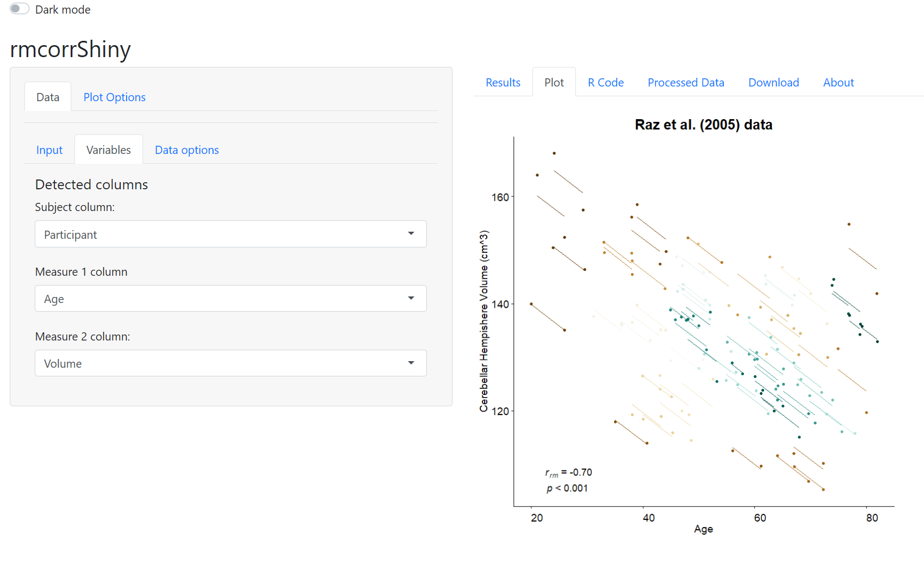The image size is (924, 576).
Task: Open the Download tab
Action: (773, 83)
